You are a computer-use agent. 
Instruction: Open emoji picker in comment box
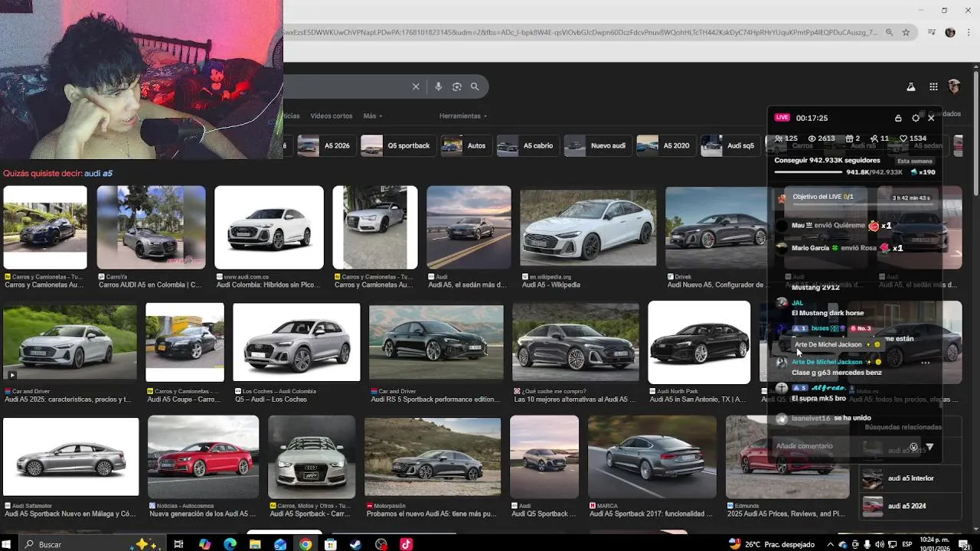913,447
